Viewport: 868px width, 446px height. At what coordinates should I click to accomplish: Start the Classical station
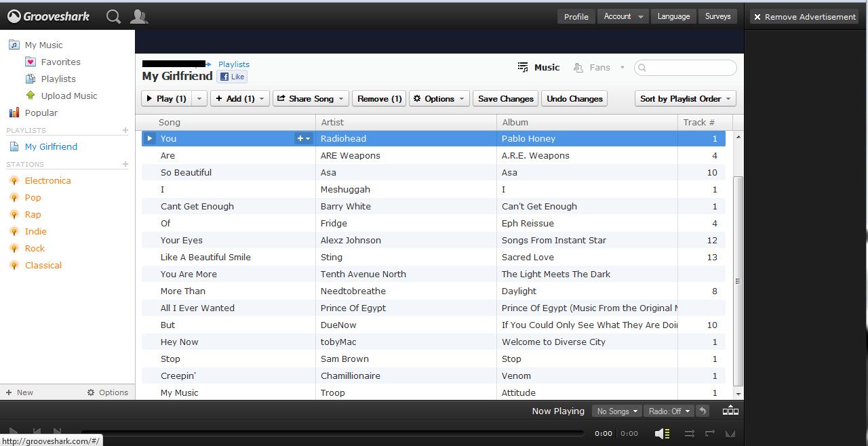pyautogui.click(x=43, y=265)
